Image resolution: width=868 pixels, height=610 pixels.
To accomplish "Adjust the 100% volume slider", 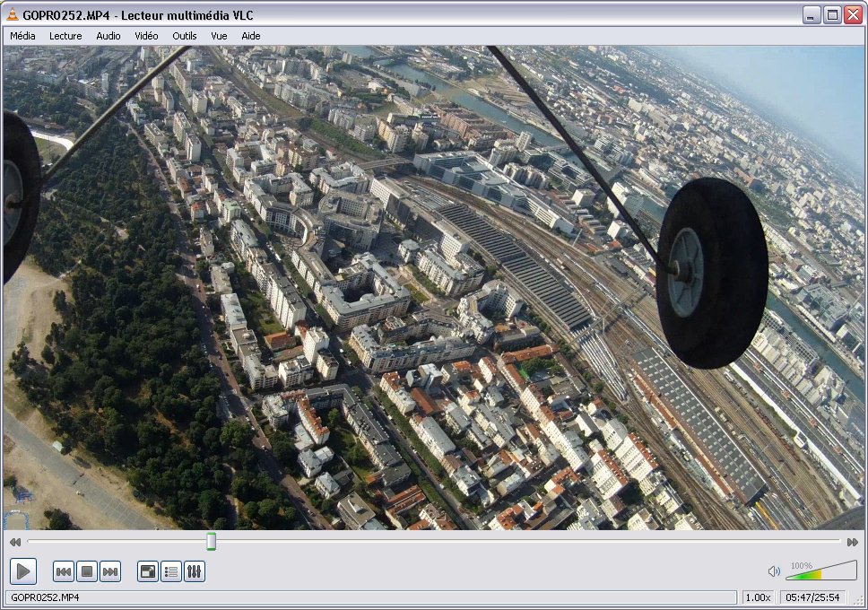I will coord(821,571).
